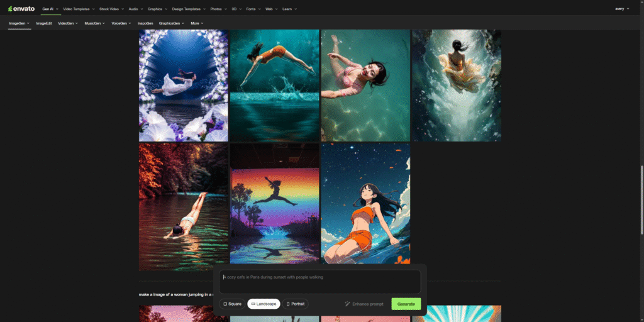This screenshot has width=644, height=322.
Task: Click the Envato logo
Action: [x=22, y=9]
